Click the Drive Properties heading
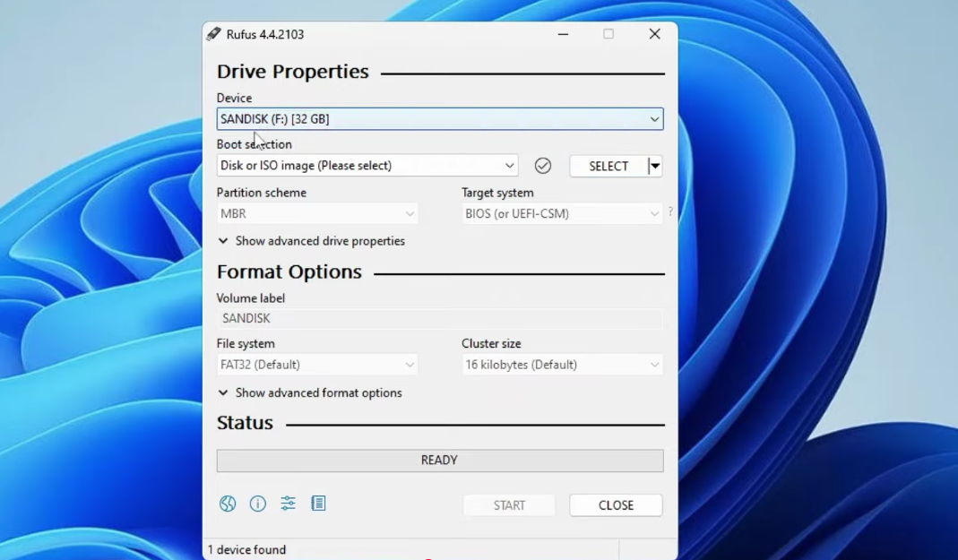 coord(293,72)
